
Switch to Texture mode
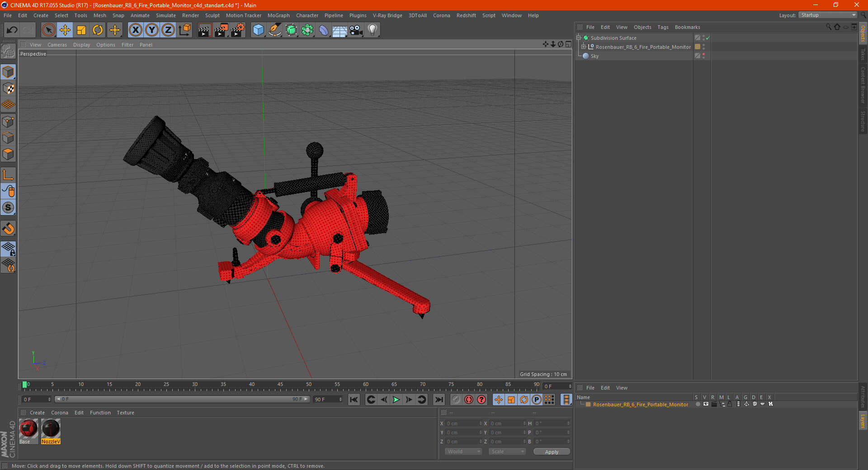pyautogui.click(x=8, y=89)
